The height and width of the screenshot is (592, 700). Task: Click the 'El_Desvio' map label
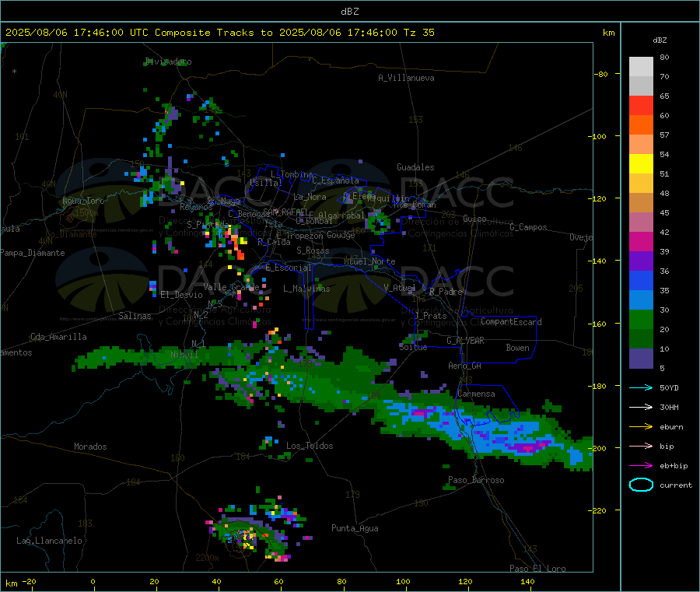click(182, 295)
